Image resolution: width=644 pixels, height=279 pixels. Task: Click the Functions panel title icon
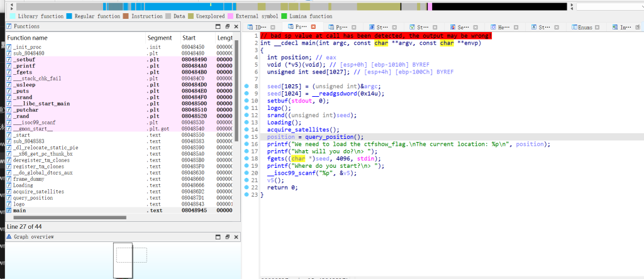(9, 26)
